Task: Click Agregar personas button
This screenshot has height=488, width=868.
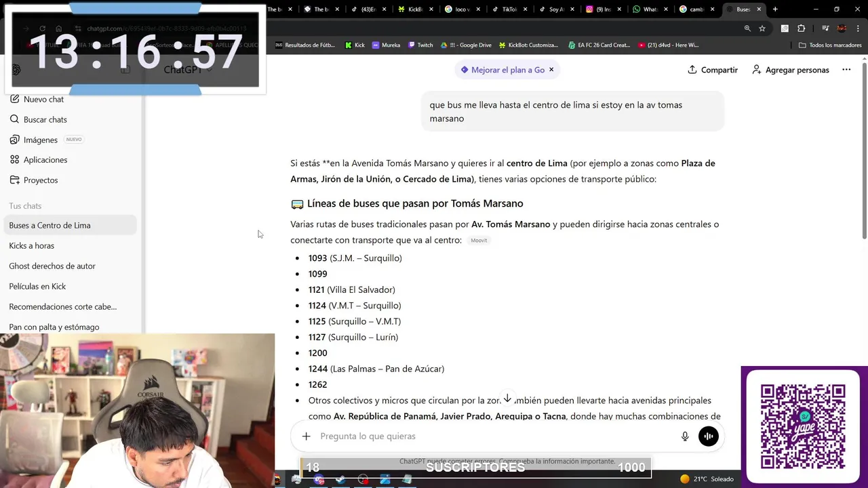Action: coord(790,70)
